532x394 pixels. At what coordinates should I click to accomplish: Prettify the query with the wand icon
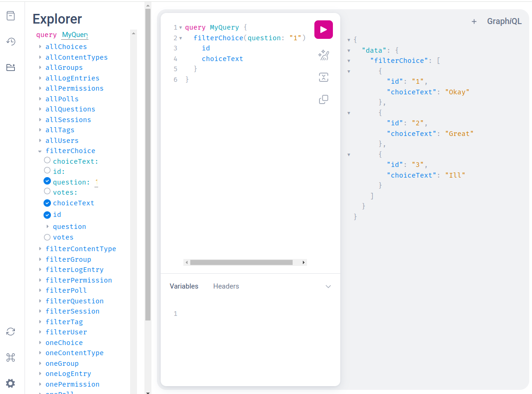coord(323,55)
